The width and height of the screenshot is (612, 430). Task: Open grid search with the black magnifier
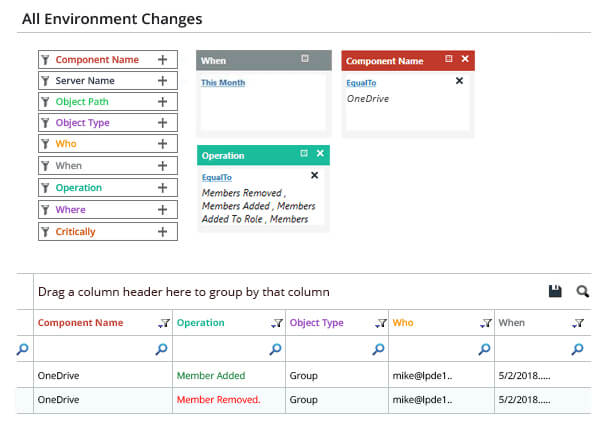[x=582, y=291]
